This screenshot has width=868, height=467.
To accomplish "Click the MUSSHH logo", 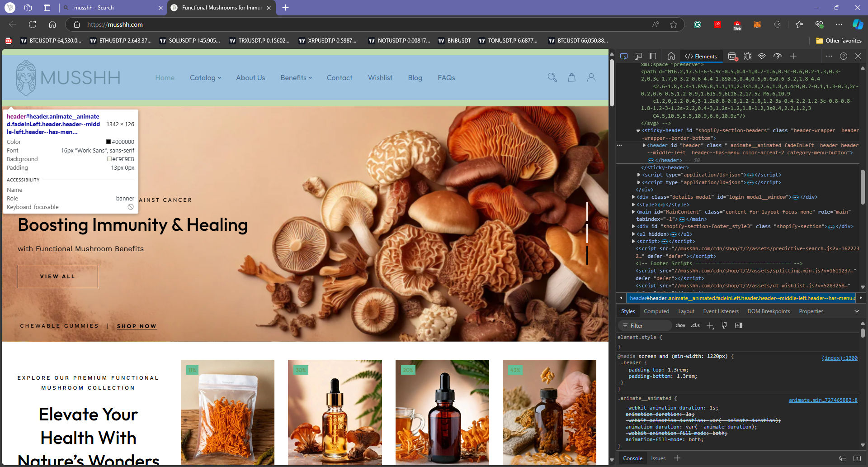I will click(x=68, y=78).
